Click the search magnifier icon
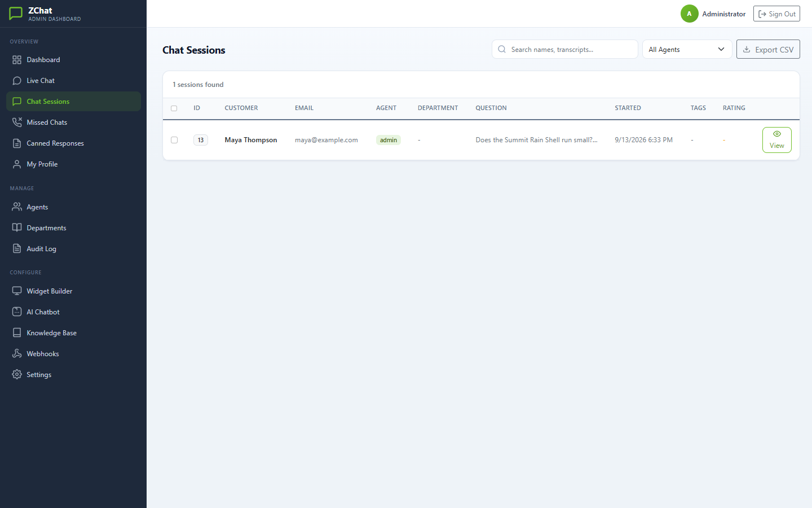 click(502, 49)
